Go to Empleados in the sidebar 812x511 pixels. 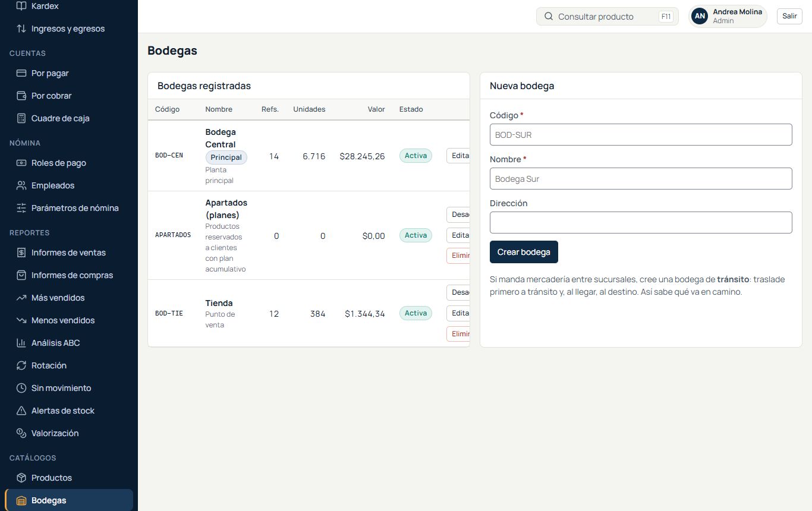click(x=69, y=185)
